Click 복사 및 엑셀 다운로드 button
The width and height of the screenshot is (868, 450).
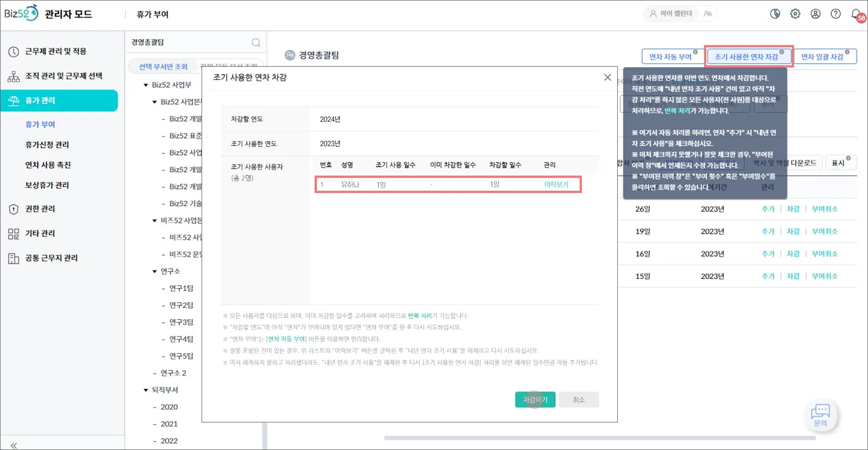pyautogui.click(x=784, y=163)
